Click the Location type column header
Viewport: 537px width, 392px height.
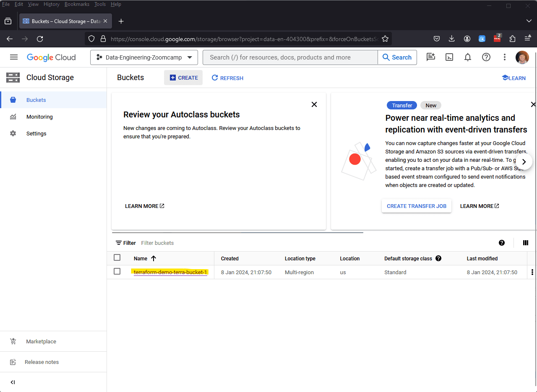point(300,259)
